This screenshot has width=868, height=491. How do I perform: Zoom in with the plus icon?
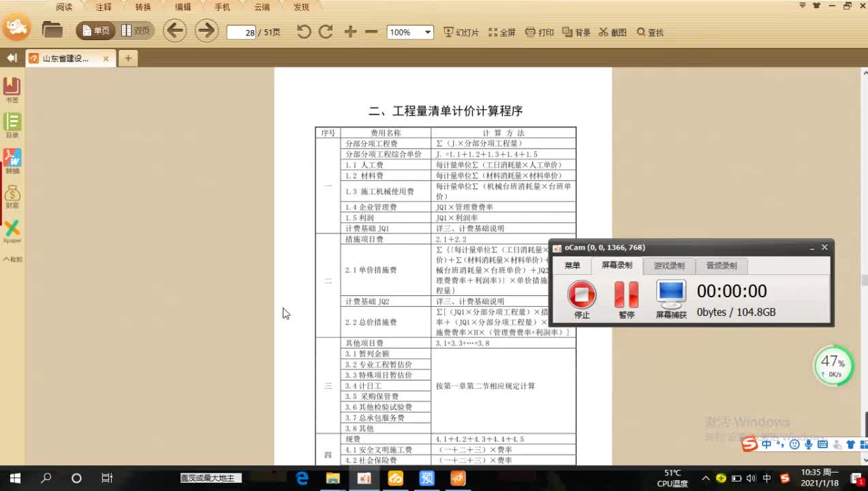(350, 31)
